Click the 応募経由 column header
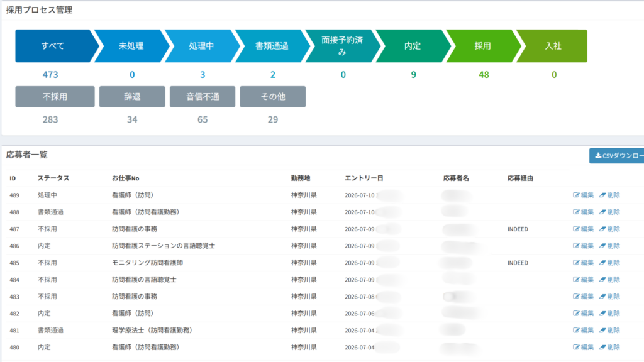The height and width of the screenshot is (362, 644). 520,178
